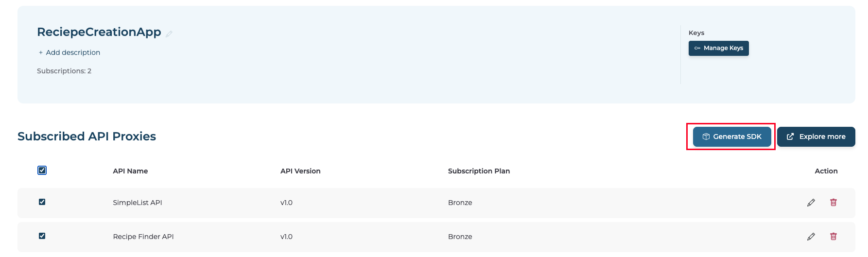Uncheck the SimpleList API row checkbox

pos(42,202)
